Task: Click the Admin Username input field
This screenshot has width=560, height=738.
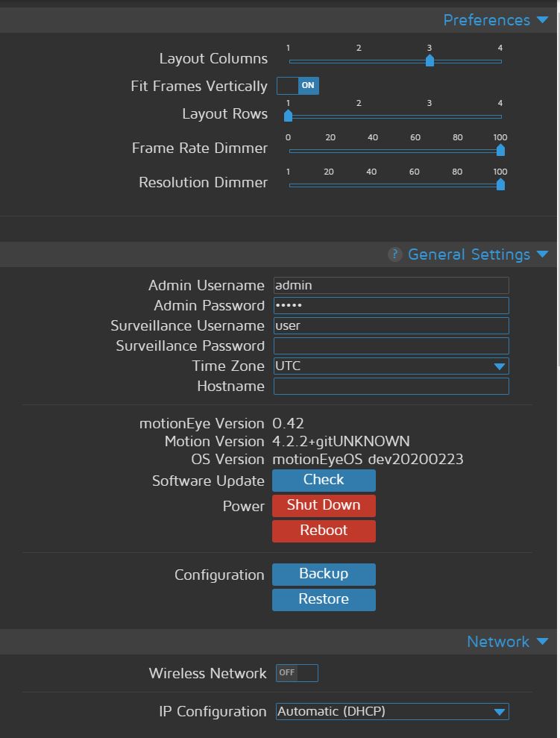Action: [x=391, y=285]
